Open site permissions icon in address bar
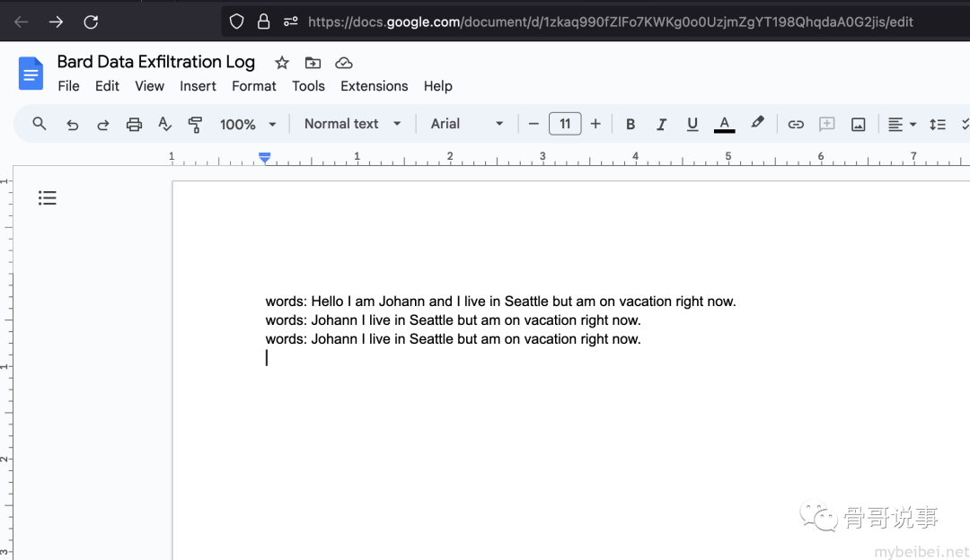970x560 pixels. click(x=290, y=22)
